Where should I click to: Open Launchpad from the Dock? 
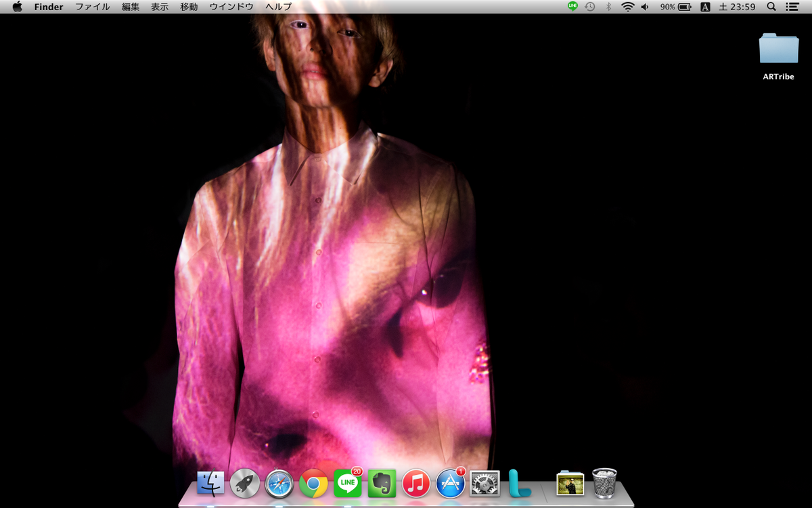244,484
